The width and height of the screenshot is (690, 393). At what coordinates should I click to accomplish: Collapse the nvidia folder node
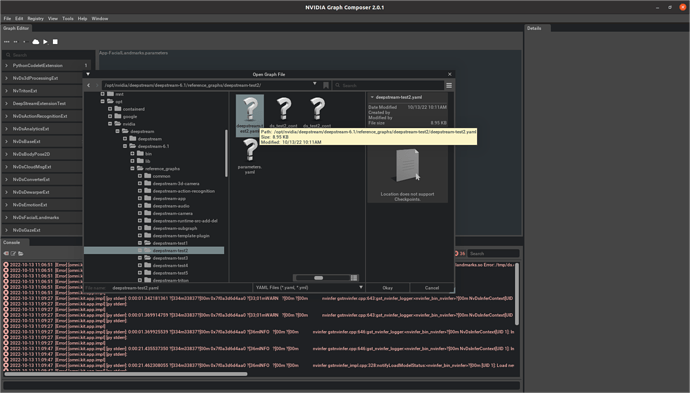tap(110, 124)
